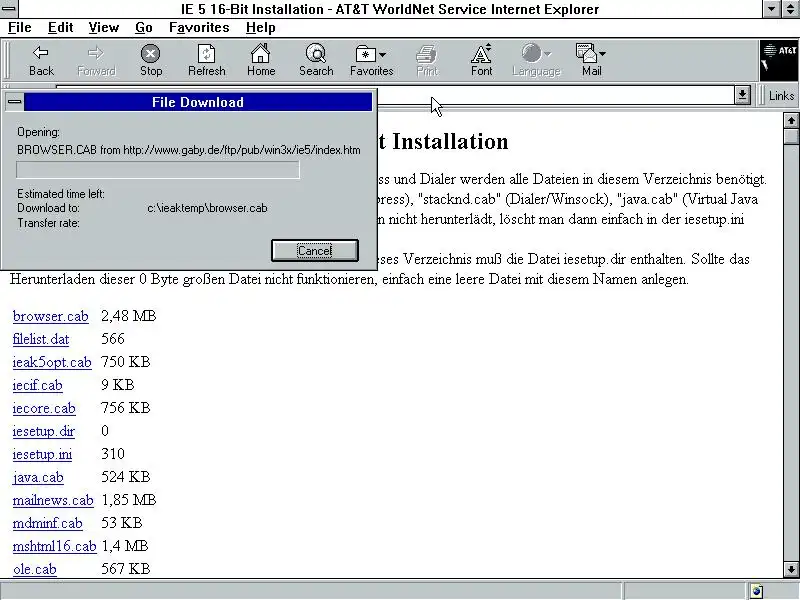Viewport: 800px width, 600px height.
Task: Click the 756 KB size text
Action: click(126, 408)
